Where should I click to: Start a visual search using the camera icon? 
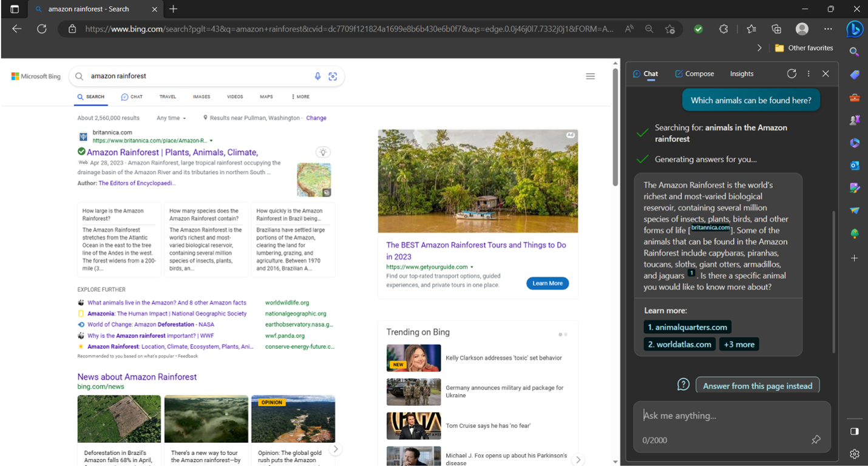333,76
